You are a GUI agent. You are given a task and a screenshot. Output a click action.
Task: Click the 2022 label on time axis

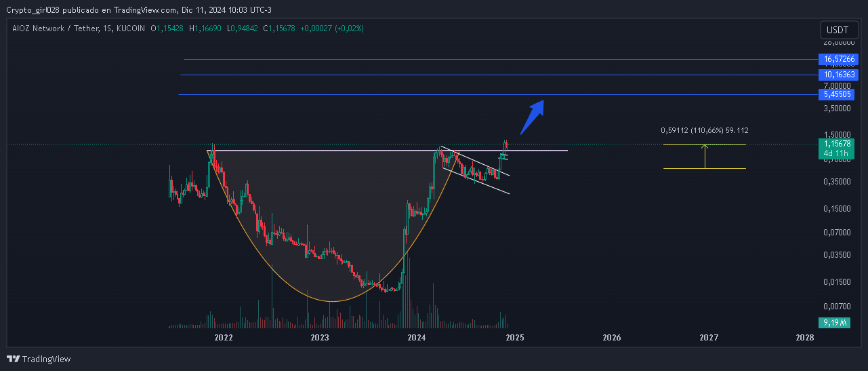point(224,337)
